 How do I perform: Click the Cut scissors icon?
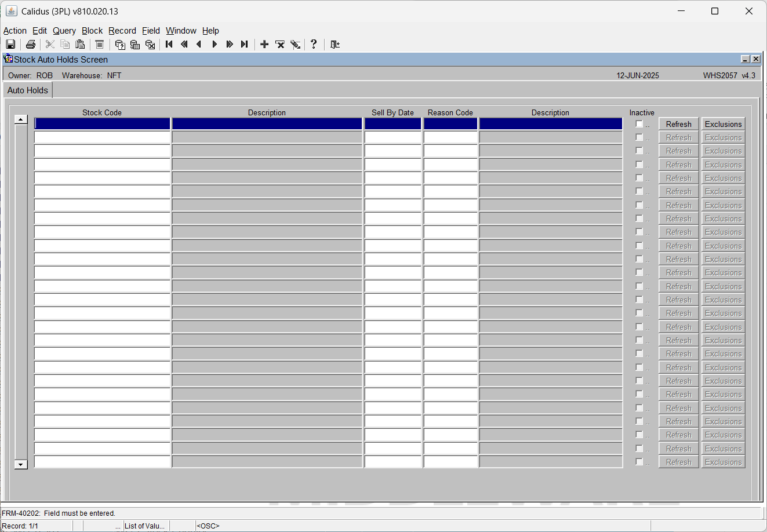[x=50, y=44]
